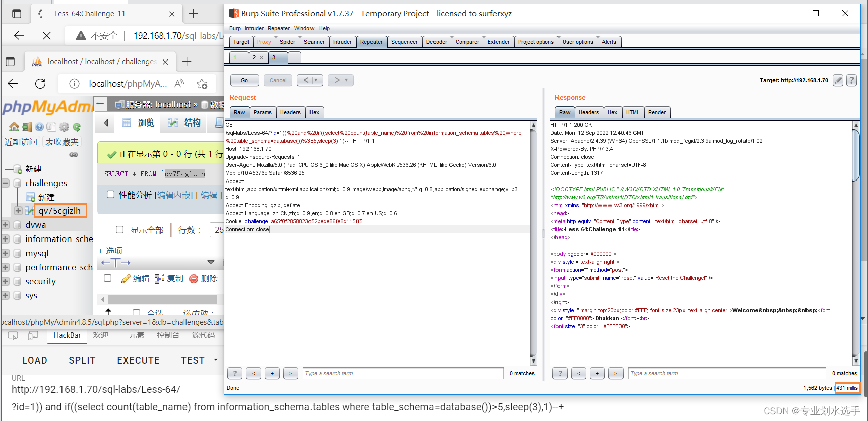Reload the localhost phpMyAdmin browser page
The image size is (868, 421).
[x=40, y=84]
